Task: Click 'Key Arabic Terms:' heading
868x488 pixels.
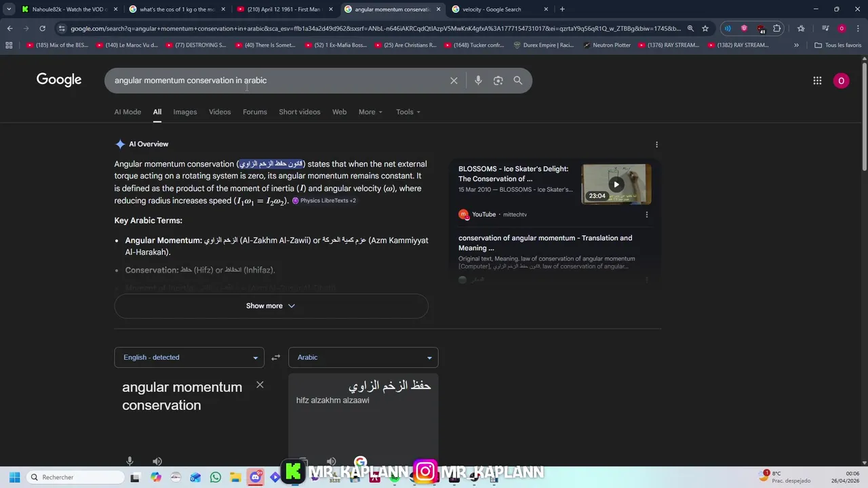Action: 148,221
